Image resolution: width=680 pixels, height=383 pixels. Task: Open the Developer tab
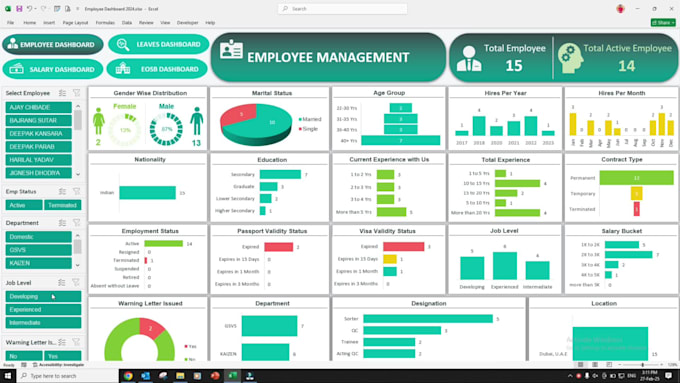[x=187, y=23]
